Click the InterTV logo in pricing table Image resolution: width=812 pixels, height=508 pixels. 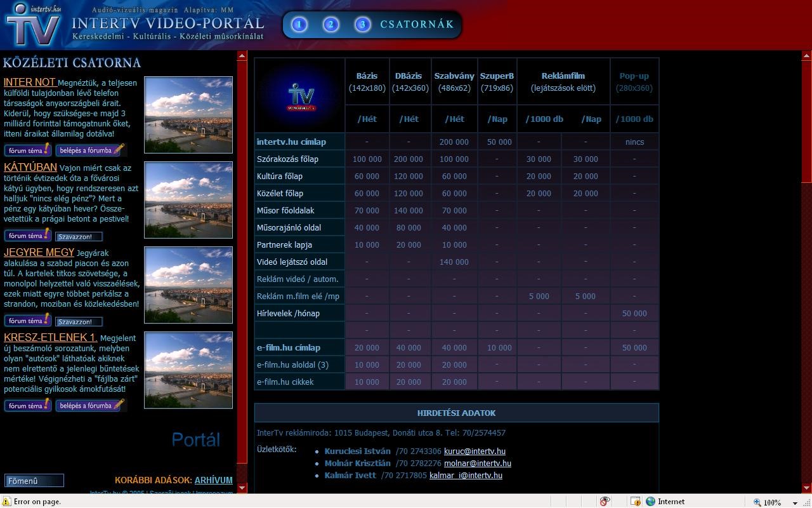point(300,95)
